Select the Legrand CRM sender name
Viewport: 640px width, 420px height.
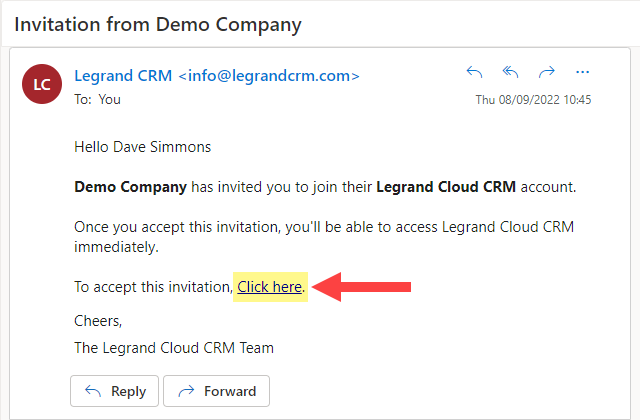point(123,76)
